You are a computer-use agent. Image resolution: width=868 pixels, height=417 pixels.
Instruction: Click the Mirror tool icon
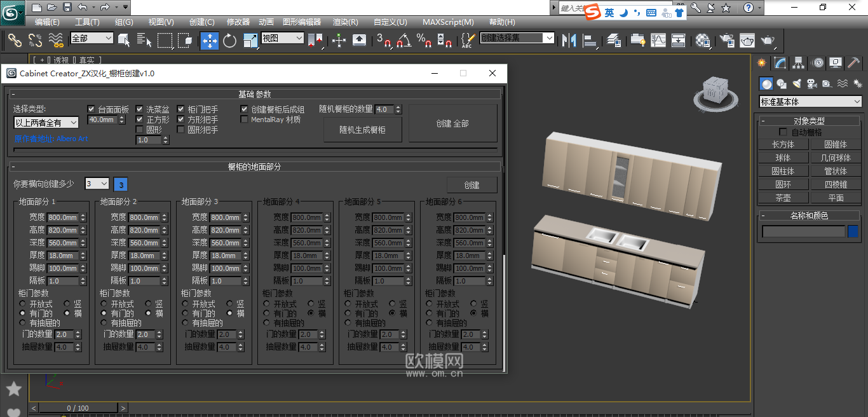570,41
